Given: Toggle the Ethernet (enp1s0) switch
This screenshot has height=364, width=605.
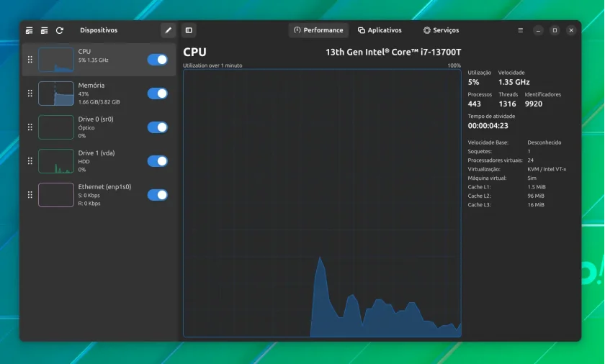Looking at the screenshot, I should coord(158,195).
